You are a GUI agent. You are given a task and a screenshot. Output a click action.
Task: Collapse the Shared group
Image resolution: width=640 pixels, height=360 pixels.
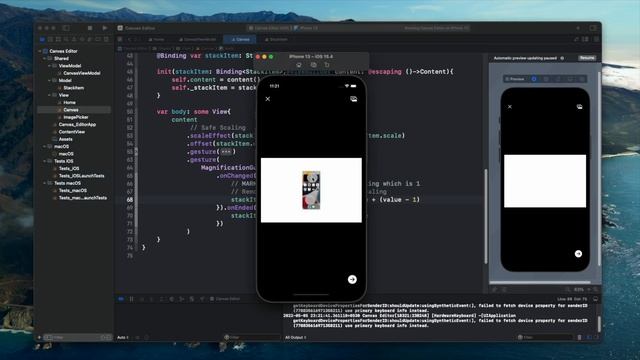tap(44, 58)
